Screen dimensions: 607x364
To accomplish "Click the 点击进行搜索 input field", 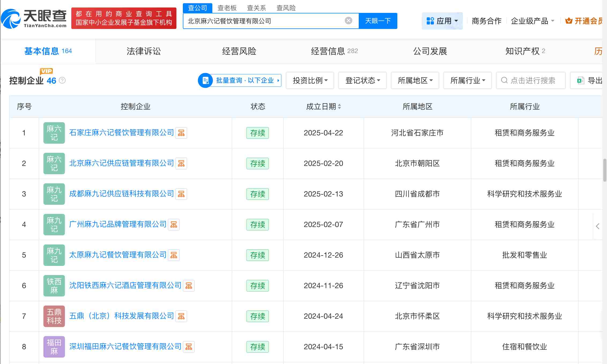I will click(x=531, y=80).
